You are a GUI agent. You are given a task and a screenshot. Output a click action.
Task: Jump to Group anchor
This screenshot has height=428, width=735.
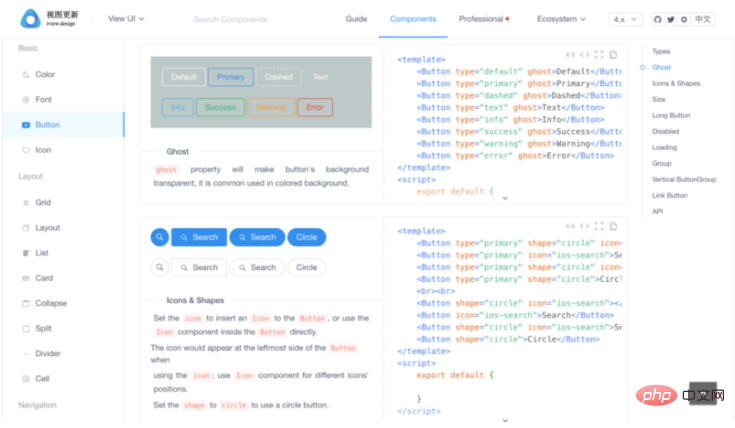[x=661, y=163]
